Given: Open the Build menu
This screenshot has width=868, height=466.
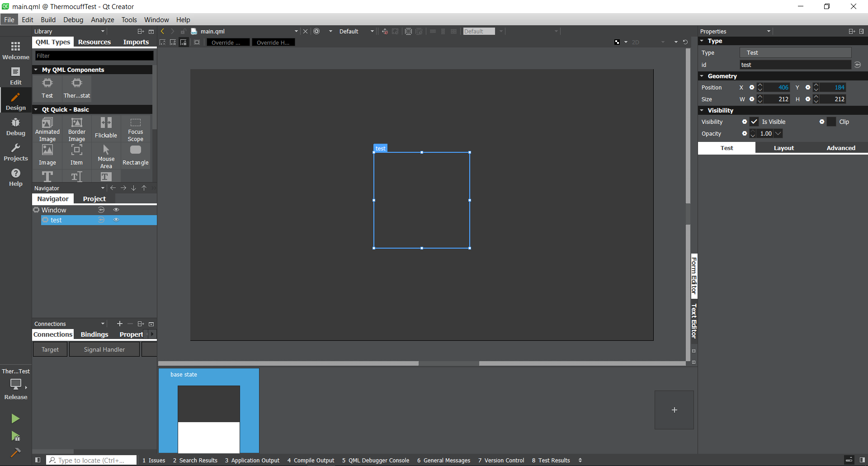Looking at the screenshot, I should pyautogui.click(x=48, y=19).
